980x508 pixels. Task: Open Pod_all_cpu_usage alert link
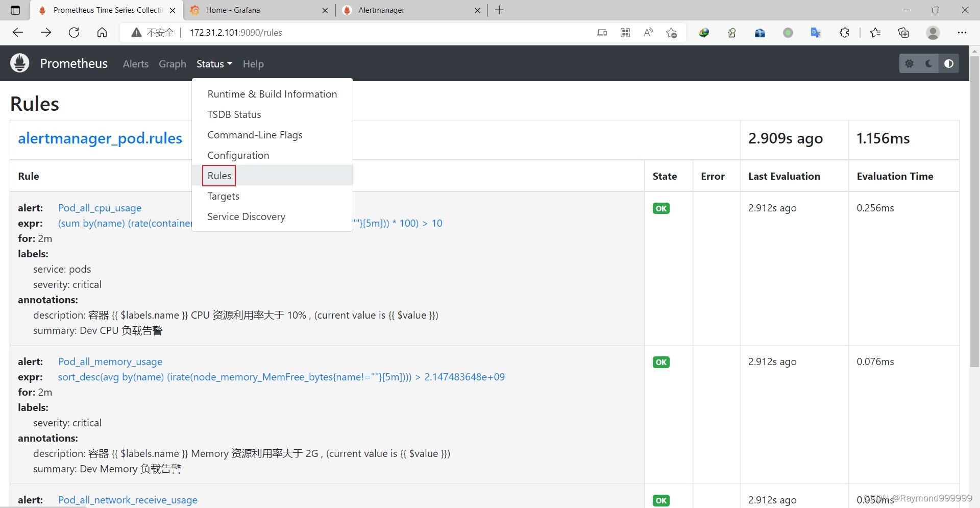pos(100,208)
